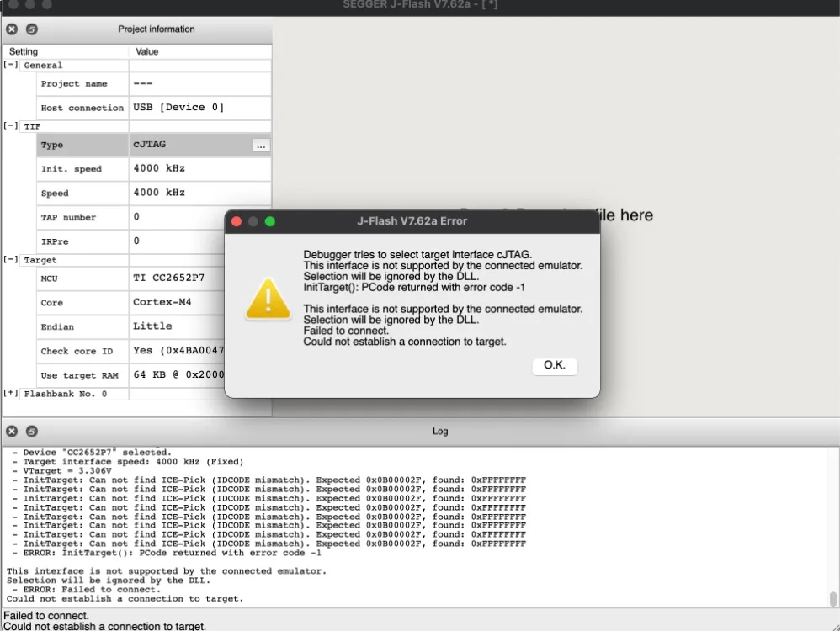The image size is (840, 631).
Task: Close the Project information panel
Action: (12, 29)
